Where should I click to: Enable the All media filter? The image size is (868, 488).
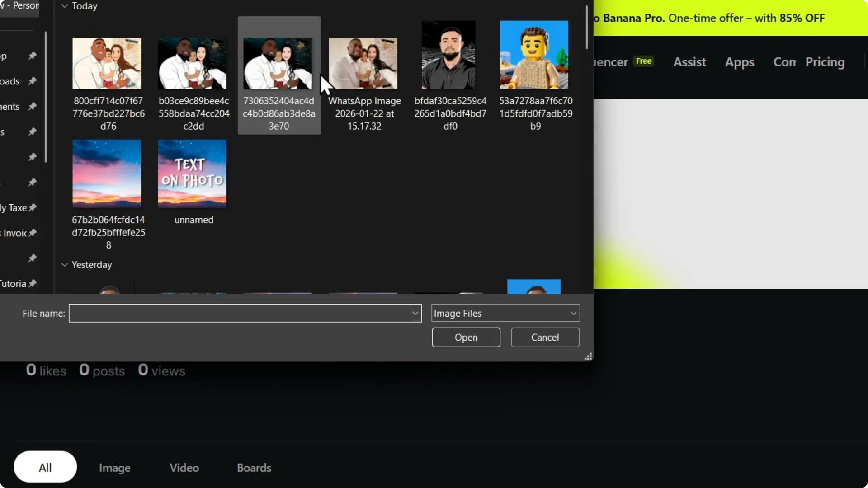[x=45, y=467]
